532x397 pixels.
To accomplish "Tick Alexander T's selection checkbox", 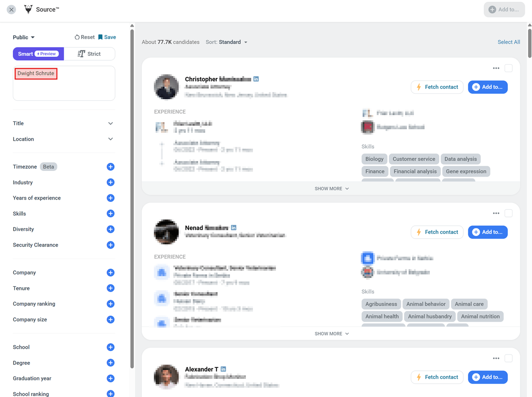I will pyautogui.click(x=508, y=358).
